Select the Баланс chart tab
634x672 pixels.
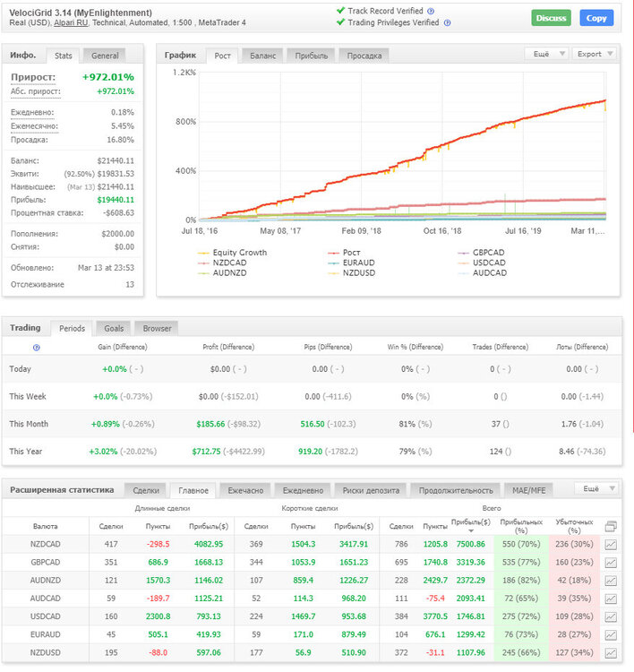(262, 56)
